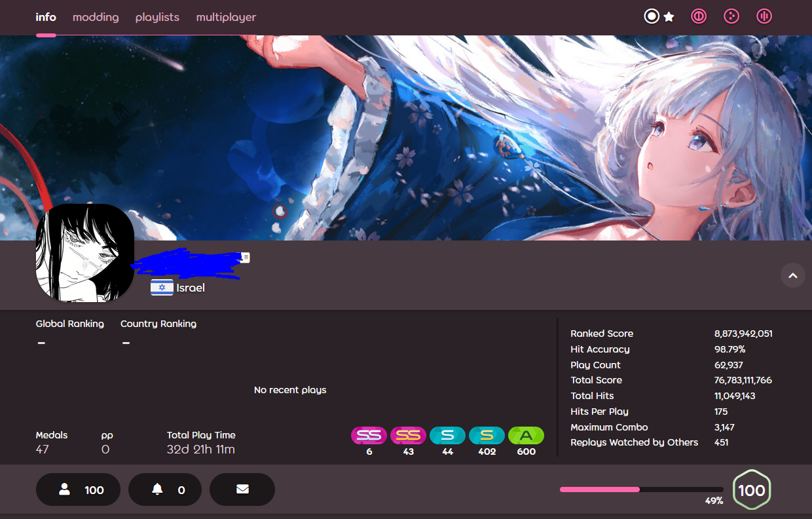Click the Hit Accuracy value 98.79%

pyautogui.click(x=730, y=349)
